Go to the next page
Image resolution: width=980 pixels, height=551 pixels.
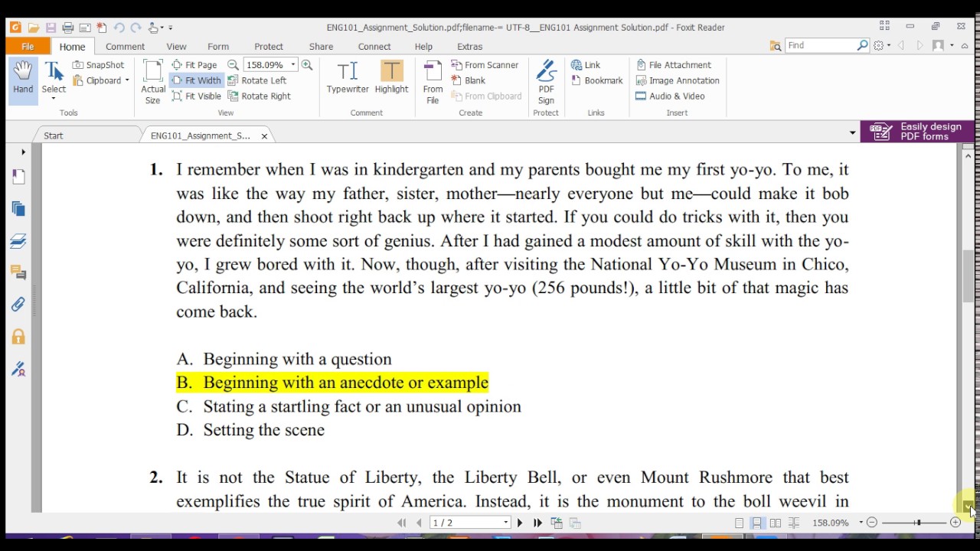[x=520, y=523]
